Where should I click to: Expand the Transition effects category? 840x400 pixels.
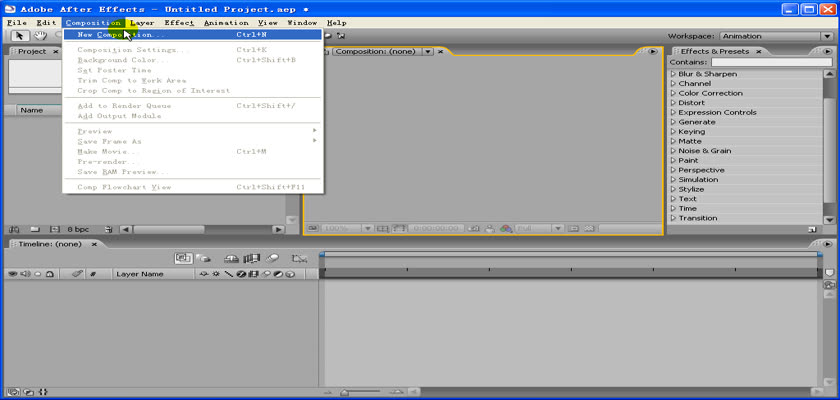pyautogui.click(x=673, y=218)
